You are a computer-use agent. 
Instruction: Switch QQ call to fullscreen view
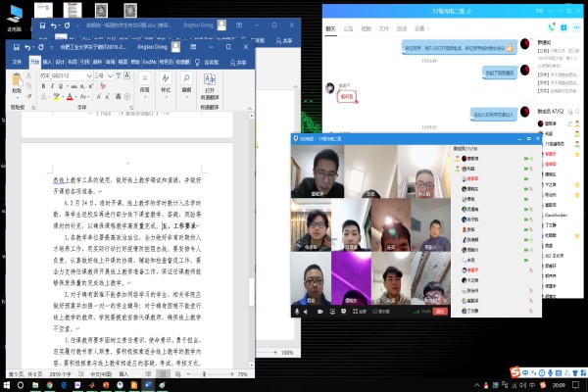(360, 312)
